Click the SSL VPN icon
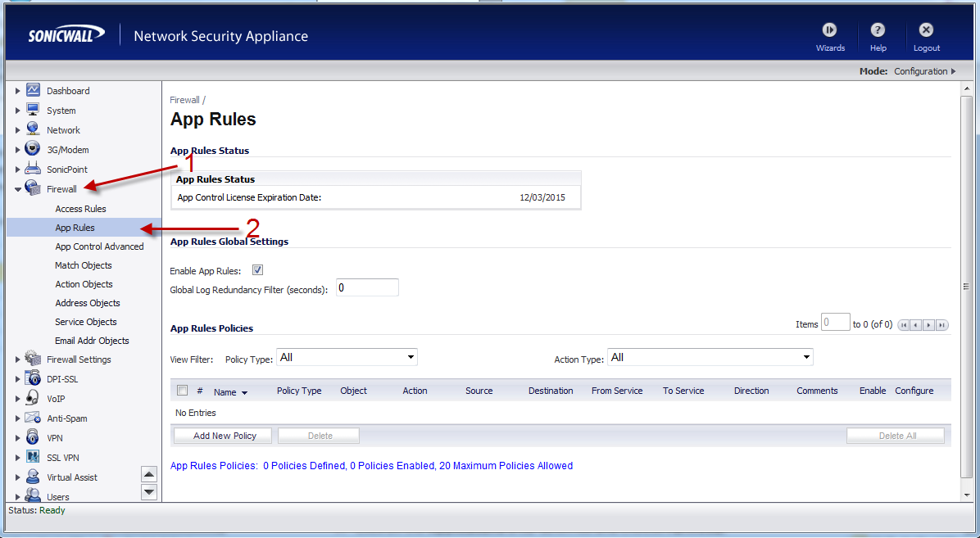This screenshot has height=538, width=980. tap(33, 457)
